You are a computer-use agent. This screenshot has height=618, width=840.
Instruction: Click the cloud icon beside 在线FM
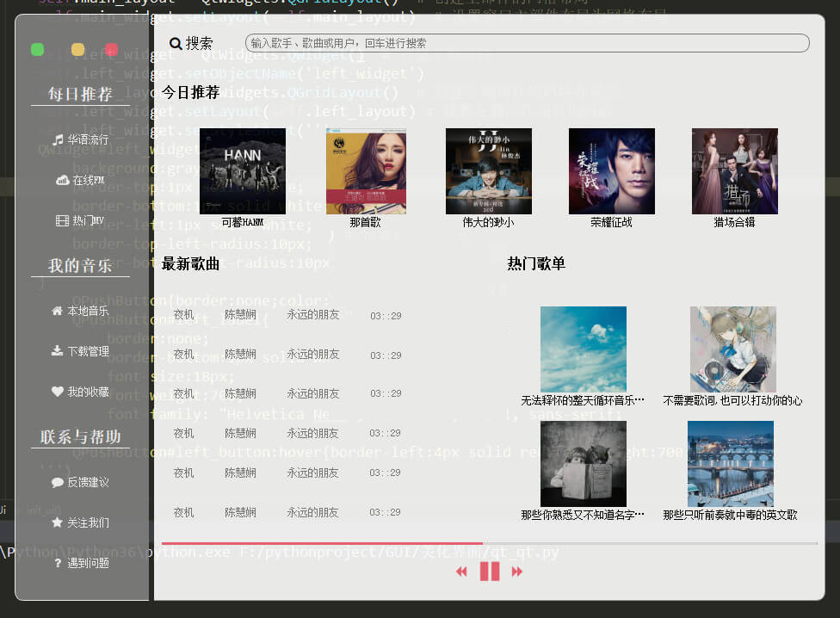(63, 180)
